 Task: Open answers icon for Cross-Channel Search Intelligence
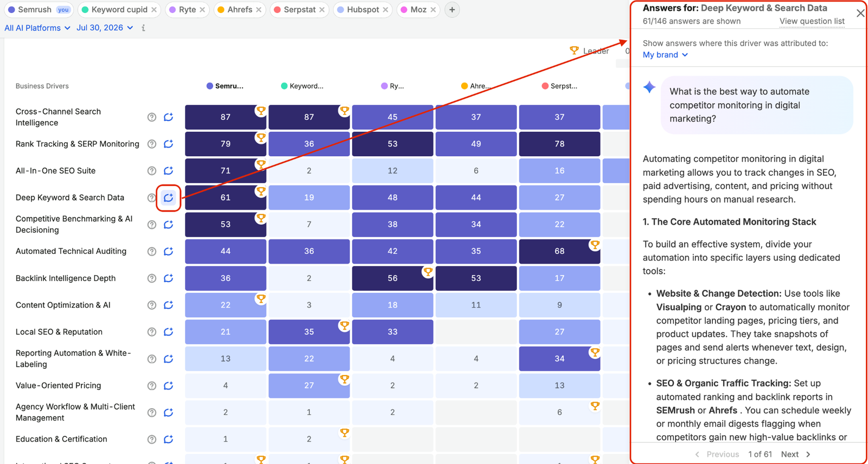pyautogui.click(x=169, y=117)
